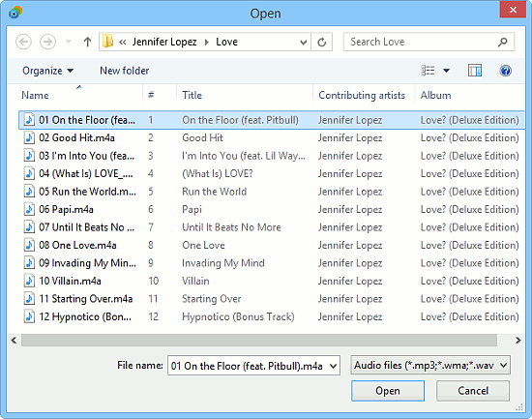Click the File name input field
Screen dimensions: 532x419
[248, 366]
